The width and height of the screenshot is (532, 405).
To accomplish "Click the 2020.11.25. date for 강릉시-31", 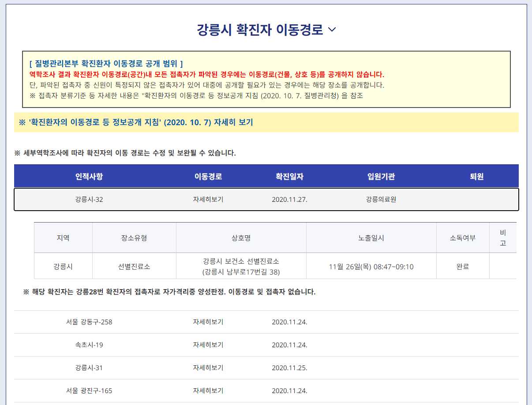I will [289, 368].
